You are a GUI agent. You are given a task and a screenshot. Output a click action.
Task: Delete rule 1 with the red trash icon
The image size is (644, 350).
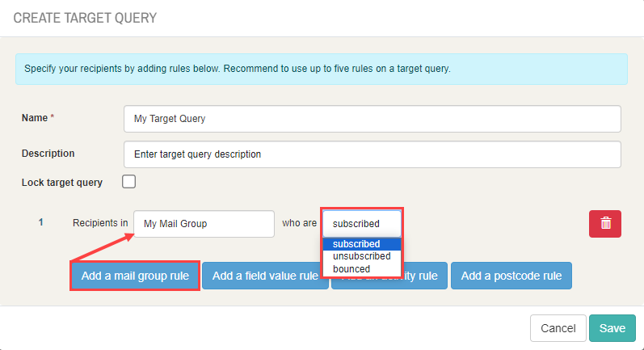click(x=605, y=224)
